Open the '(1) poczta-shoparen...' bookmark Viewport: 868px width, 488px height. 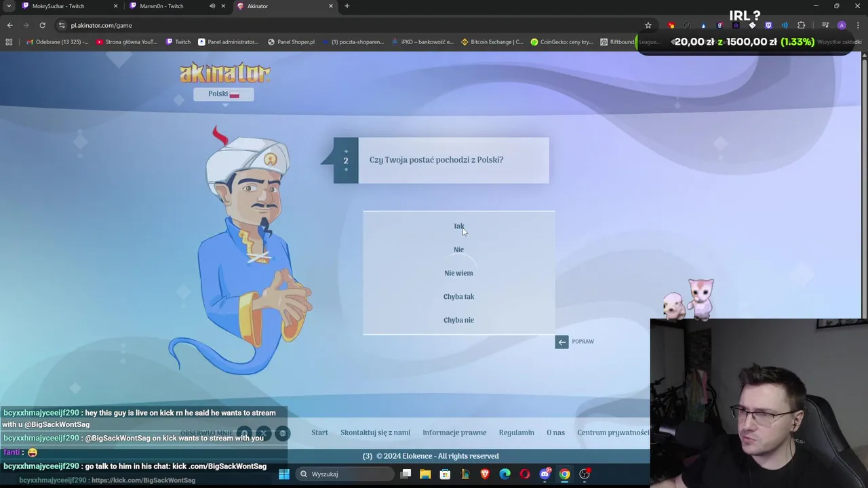[353, 42]
